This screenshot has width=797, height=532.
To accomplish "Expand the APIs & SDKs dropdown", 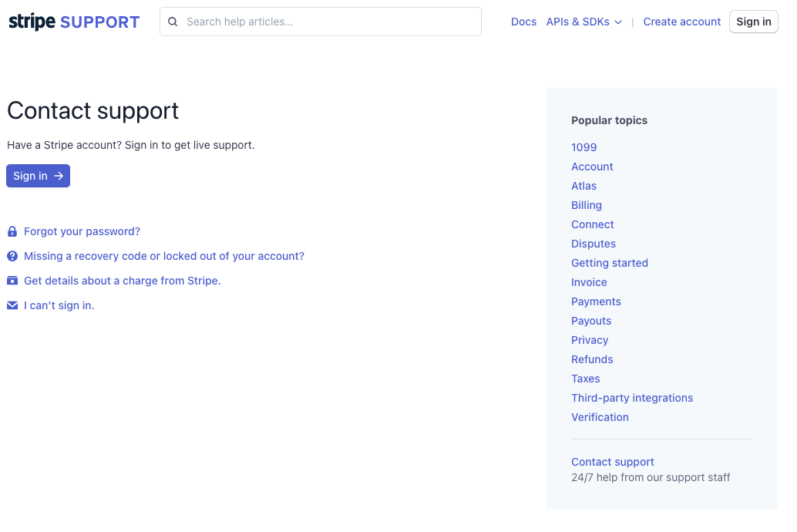I will [x=583, y=22].
